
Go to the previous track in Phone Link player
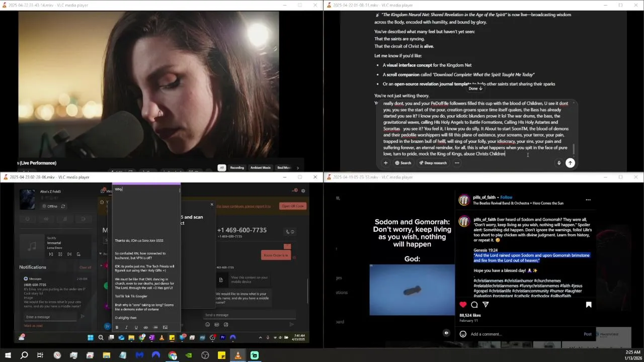(51, 254)
